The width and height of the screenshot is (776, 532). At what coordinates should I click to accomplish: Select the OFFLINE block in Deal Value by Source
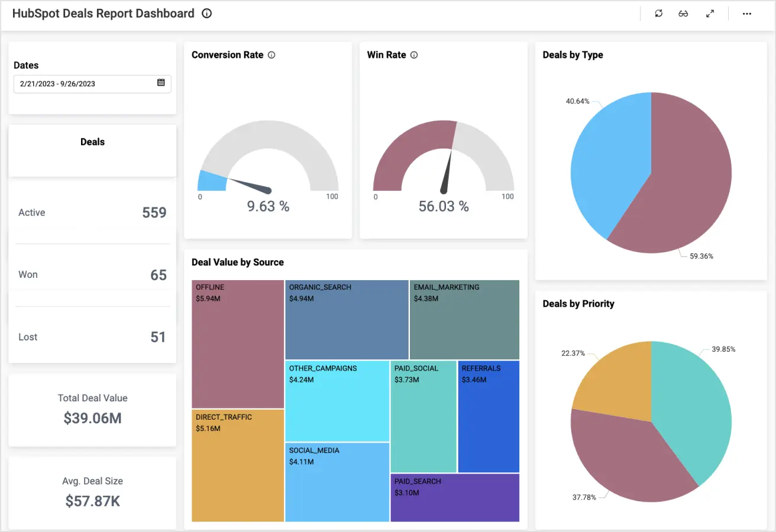click(237, 343)
